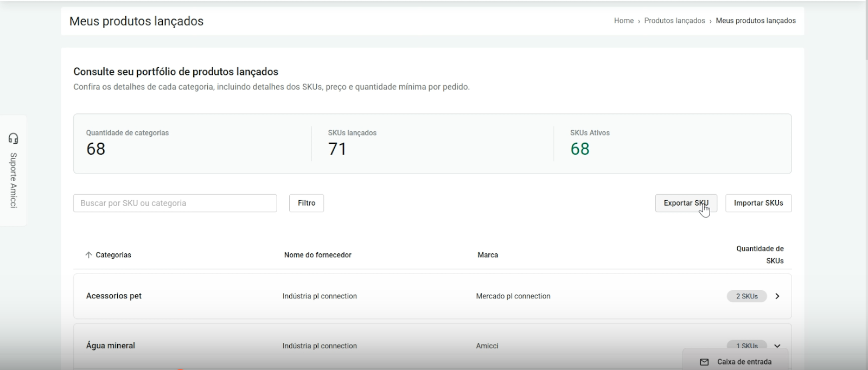Click the headset icon for Suporte Amicci
The image size is (868, 370).
14,138
